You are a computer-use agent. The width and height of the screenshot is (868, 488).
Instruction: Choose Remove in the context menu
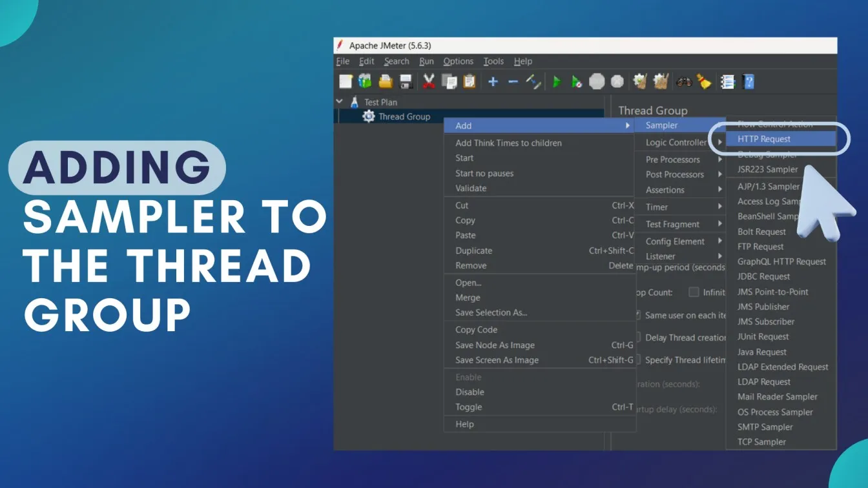(x=539, y=265)
